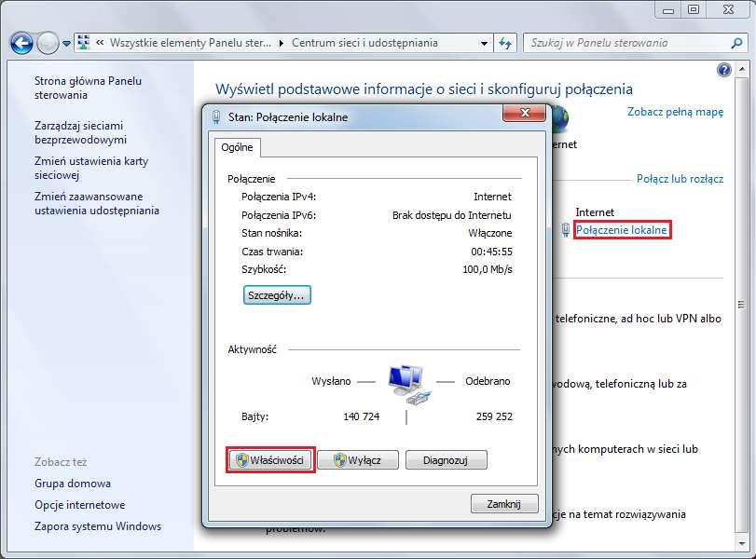Click the breadcrumb arrow after Wszystkie elementy
The width and height of the screenshot is (756, 559).
(x=282, y=44)
